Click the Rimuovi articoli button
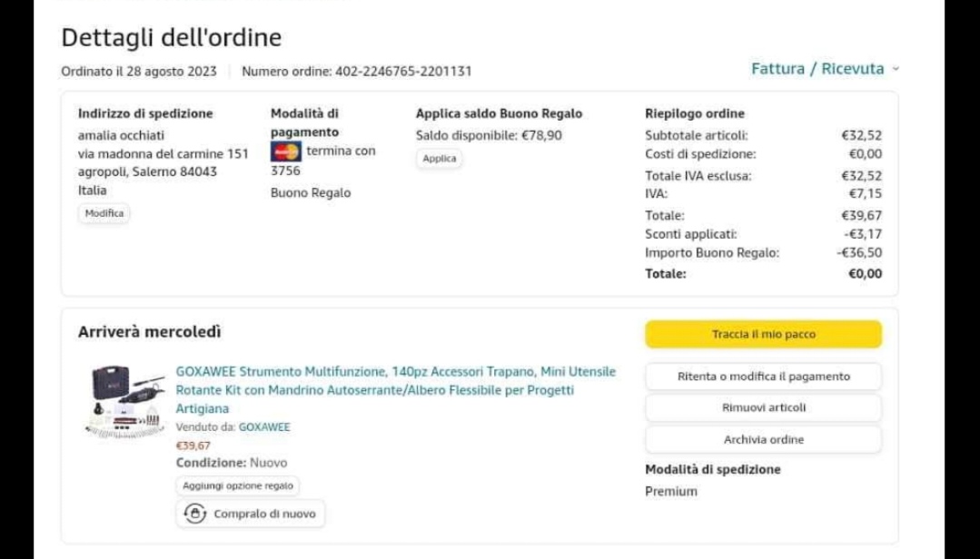 (x=763, y=408)
